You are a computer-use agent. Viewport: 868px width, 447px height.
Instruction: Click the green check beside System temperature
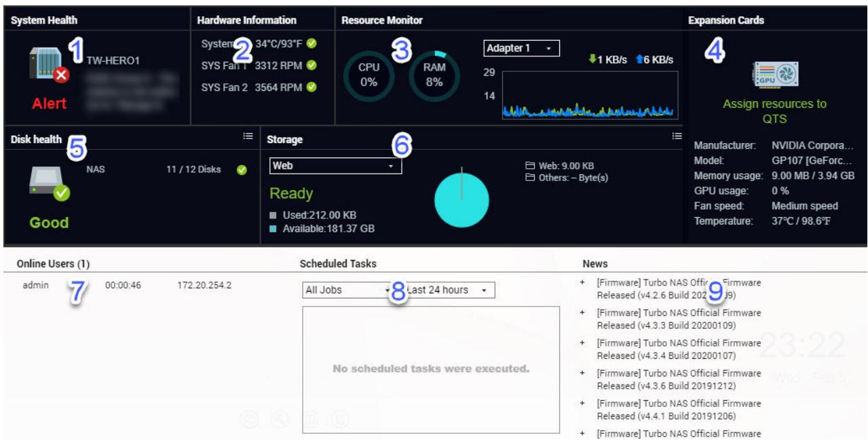pyautogui.click(x=312, y=44)
